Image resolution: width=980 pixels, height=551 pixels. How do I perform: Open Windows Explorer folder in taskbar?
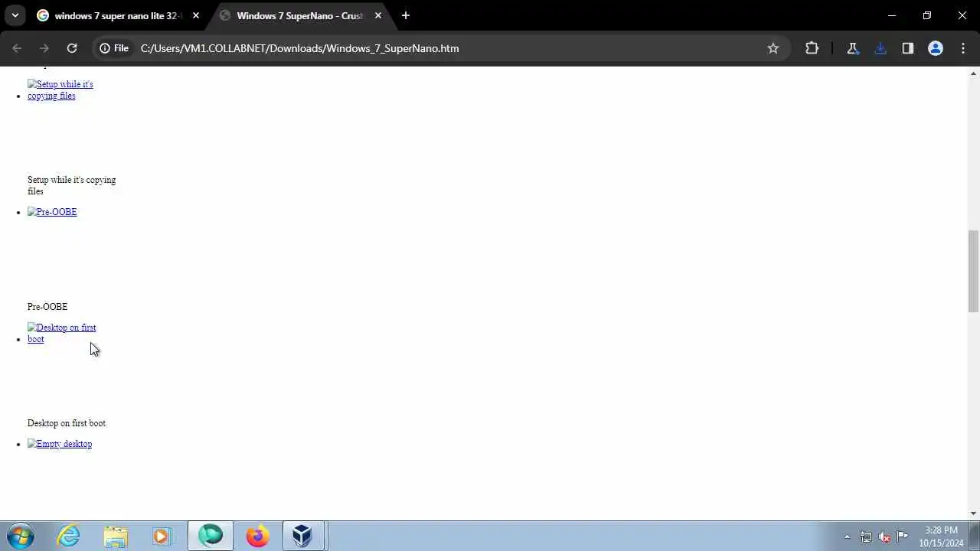[x=116, y=536]
